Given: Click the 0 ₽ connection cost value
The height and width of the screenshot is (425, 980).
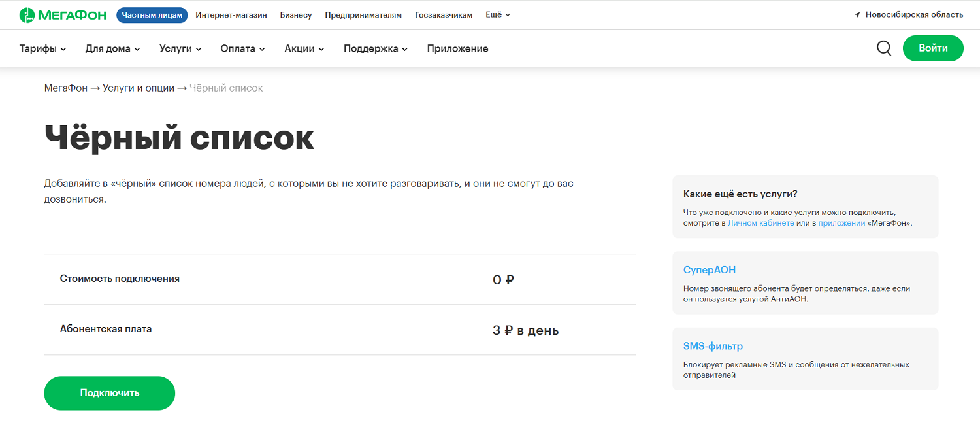Looking at the screenshot, I should tap(504, 280).
